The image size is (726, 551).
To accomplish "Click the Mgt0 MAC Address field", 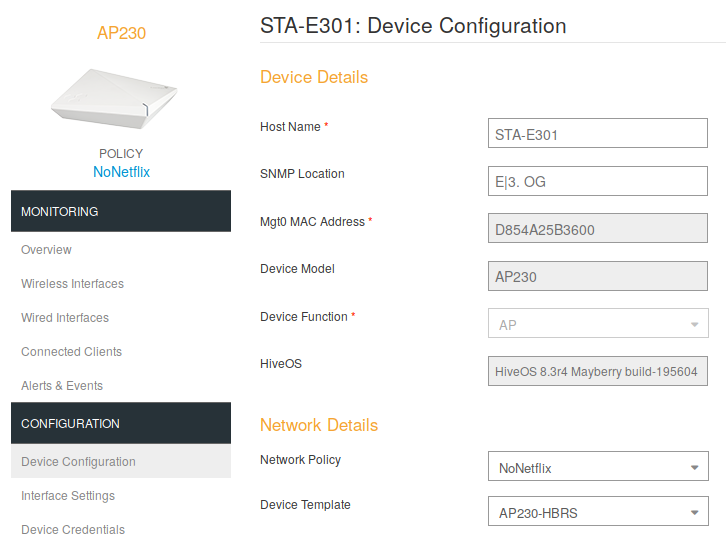I will pyautogui.click(x=597, y=229).
